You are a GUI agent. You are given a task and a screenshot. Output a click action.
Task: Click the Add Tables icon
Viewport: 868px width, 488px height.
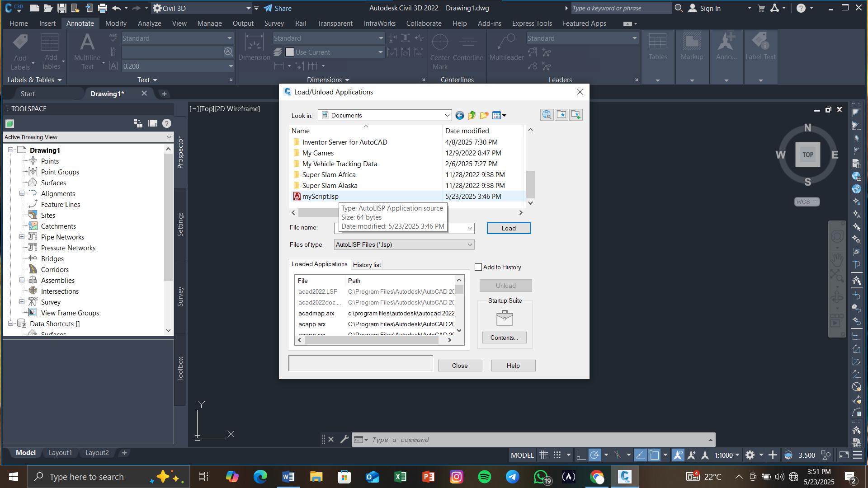pos(50,43)
